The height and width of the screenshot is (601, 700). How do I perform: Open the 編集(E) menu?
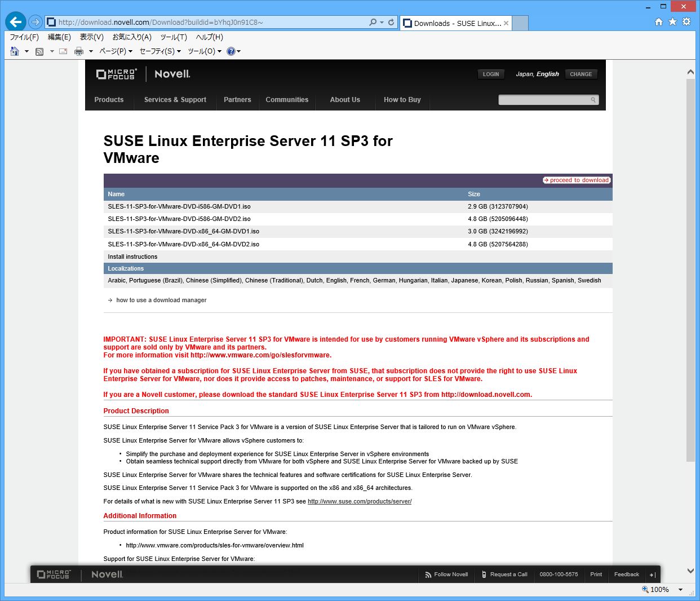coord(59,37)
